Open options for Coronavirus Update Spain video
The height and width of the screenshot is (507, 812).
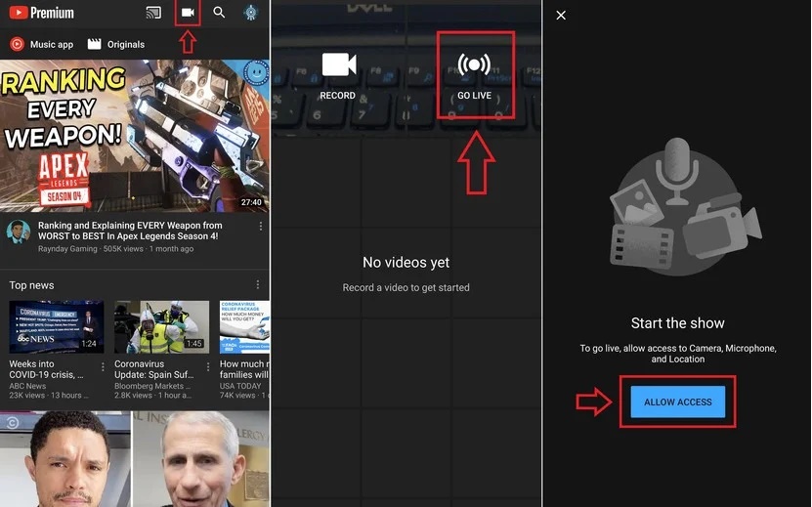(208, 366)
